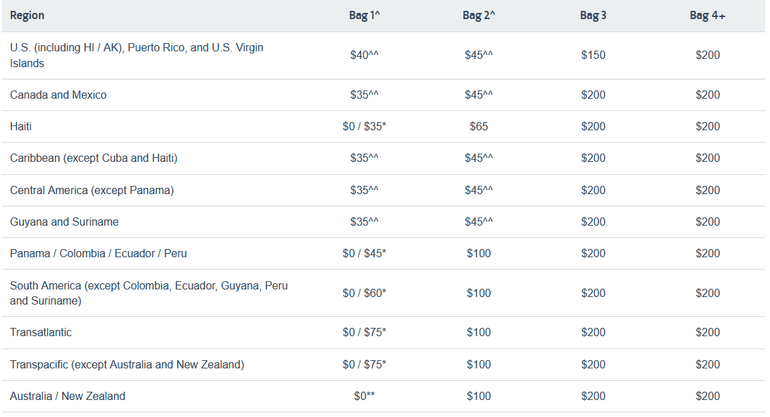This screenshot has height=417, width=770.
Task: Select the Canada and Mexico region row label
Action: click(58, 95)
